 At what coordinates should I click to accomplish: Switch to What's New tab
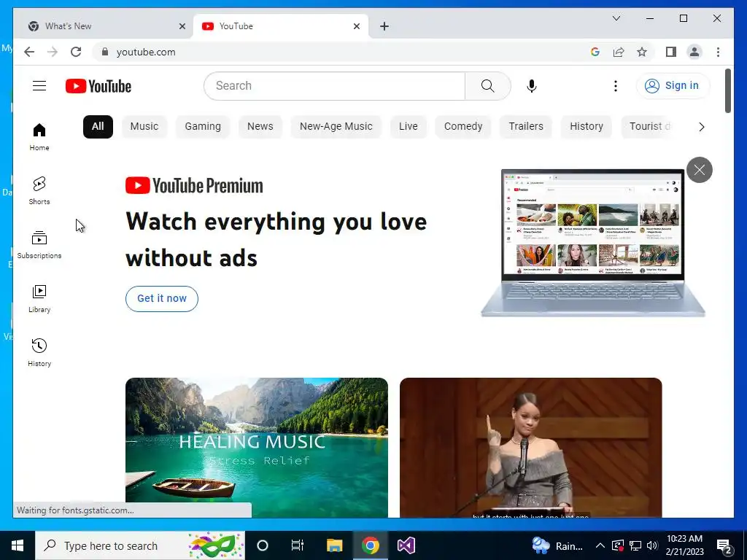(105, 26)
